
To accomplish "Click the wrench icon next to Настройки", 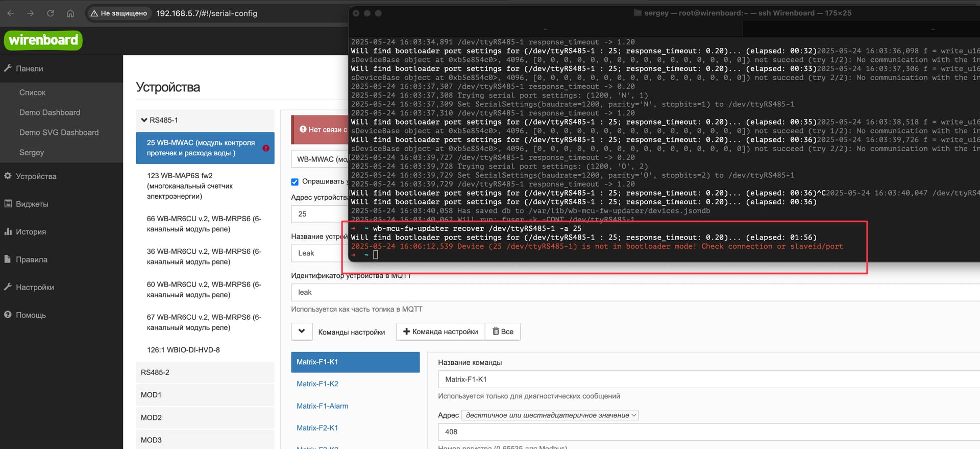I will pos(8,287).
